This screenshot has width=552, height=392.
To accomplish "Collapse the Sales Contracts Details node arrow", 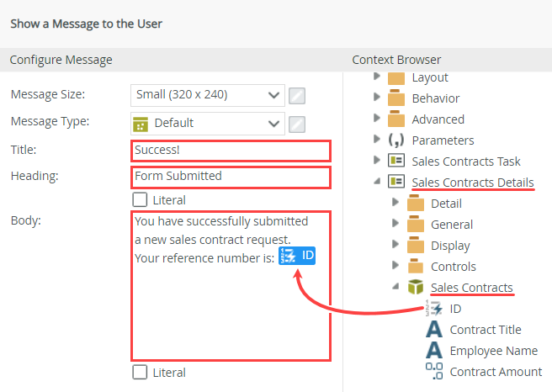I will (x=377, y=182).
